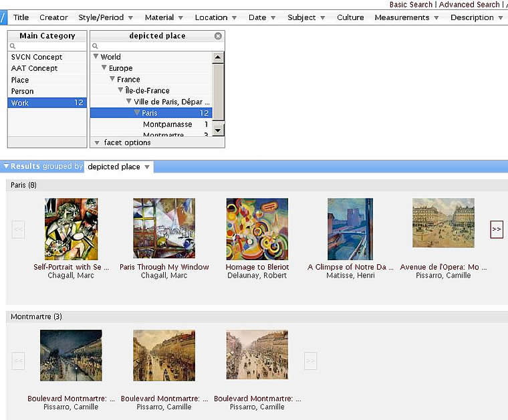Viewport: 508px width, 420px height.
Task: Select the Title facet
Action: coord(21,17)
